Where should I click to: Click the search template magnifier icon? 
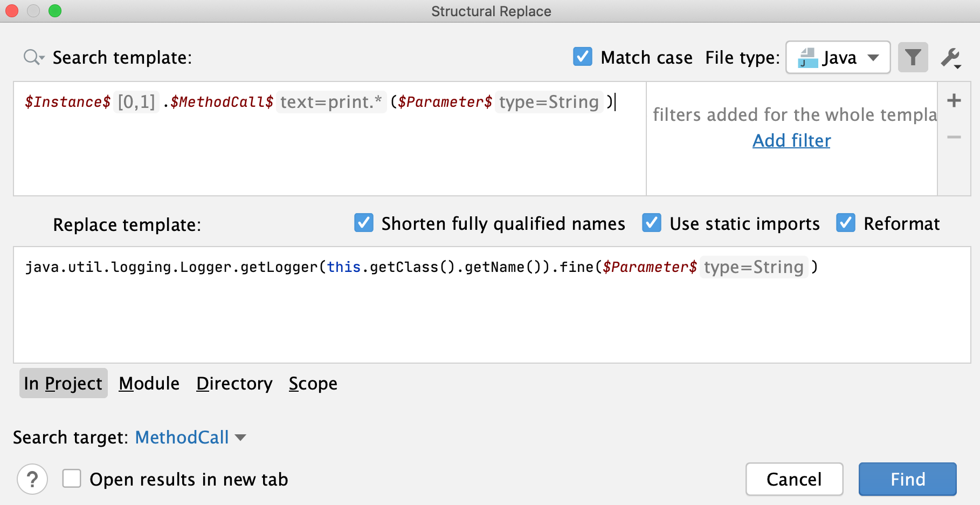coord(30,57)
